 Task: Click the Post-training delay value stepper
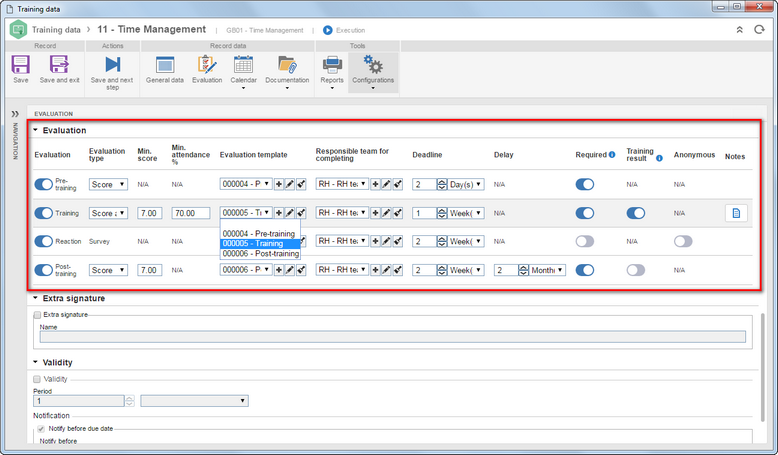(523, 270)
